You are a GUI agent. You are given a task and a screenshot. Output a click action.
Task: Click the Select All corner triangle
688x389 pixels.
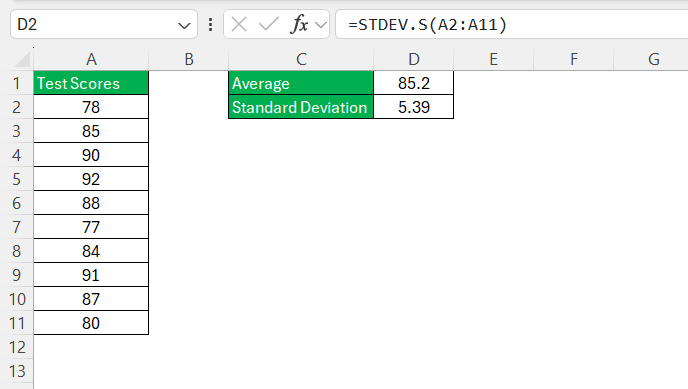(21, 59)
